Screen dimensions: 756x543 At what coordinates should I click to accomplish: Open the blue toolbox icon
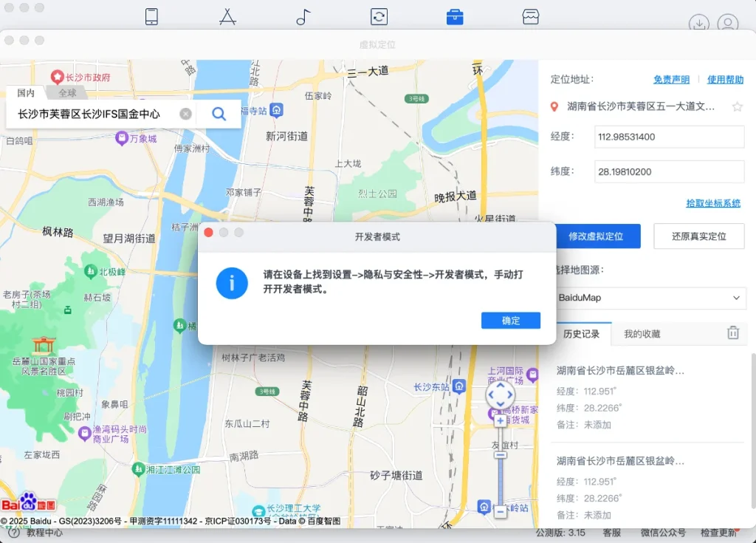[455, 17]
